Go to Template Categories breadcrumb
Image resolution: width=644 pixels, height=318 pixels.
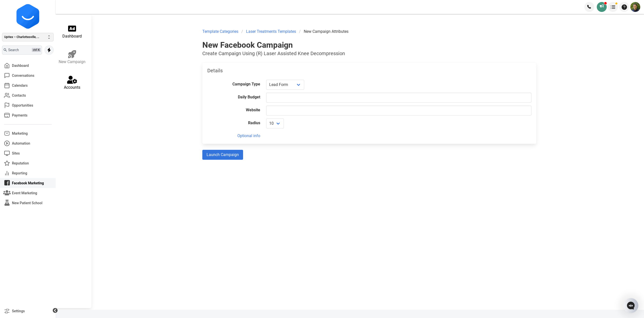pyautogui.click(x=220, y=32)
